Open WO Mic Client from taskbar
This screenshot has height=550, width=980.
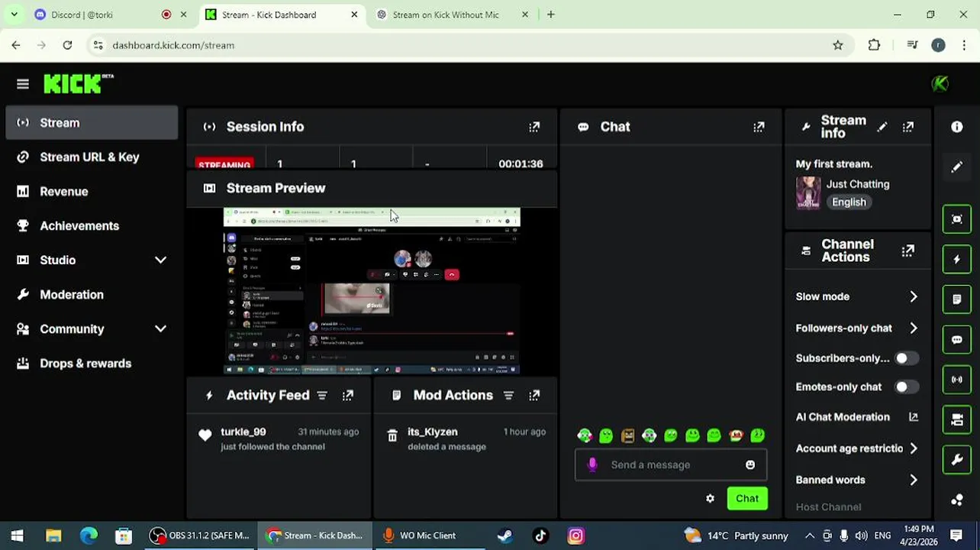pyautogui.click(x=428, y=535)
